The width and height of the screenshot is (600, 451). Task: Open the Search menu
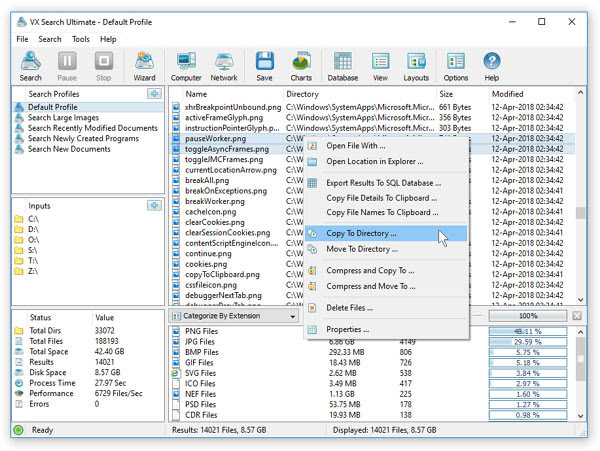pyautogui.click(x=50, y=39)
